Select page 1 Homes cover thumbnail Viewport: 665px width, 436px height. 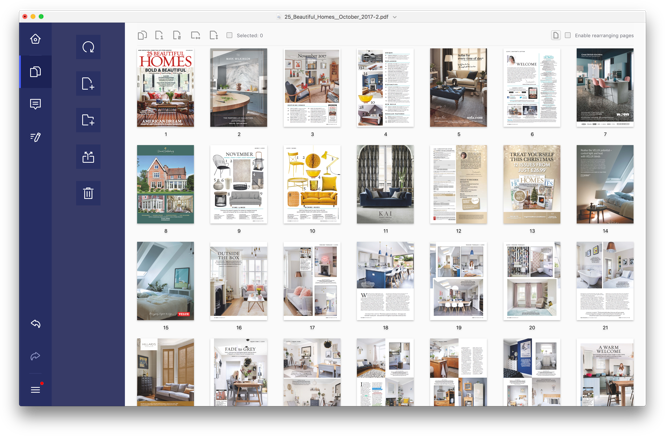click(x=165, y=88)
